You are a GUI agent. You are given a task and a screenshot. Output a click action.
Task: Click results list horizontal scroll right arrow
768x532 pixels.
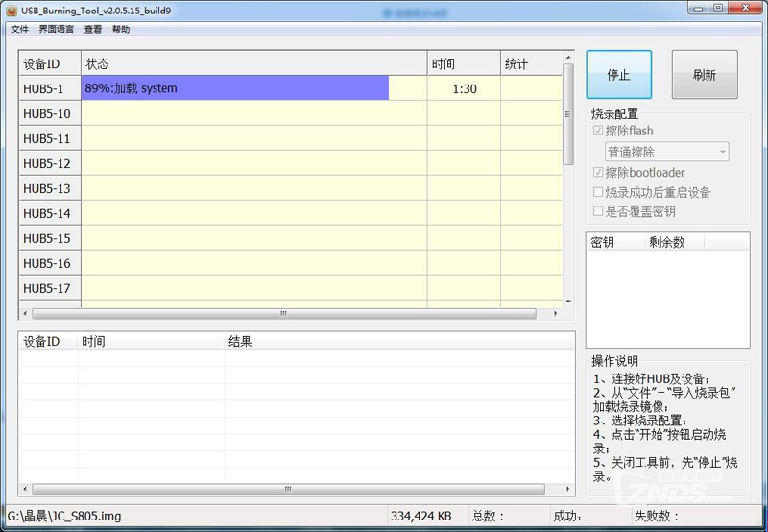coord(567,489)
